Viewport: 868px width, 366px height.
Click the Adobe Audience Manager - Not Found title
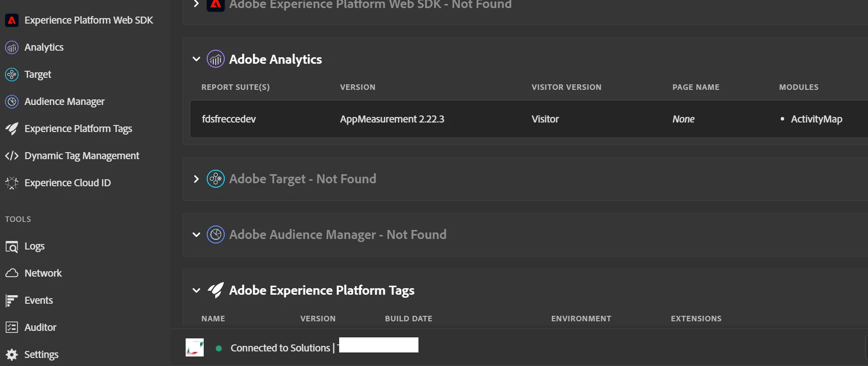tap(338, 234)
